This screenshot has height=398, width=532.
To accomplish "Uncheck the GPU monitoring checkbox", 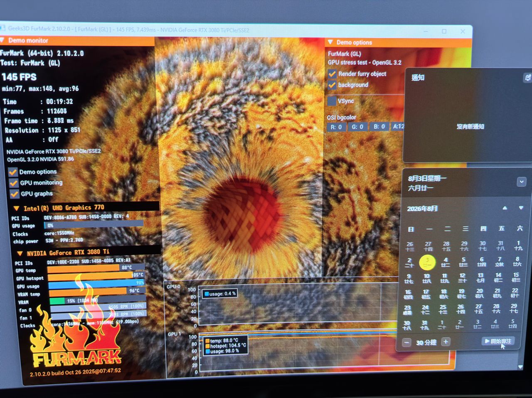I will click(x=14, y=183).
